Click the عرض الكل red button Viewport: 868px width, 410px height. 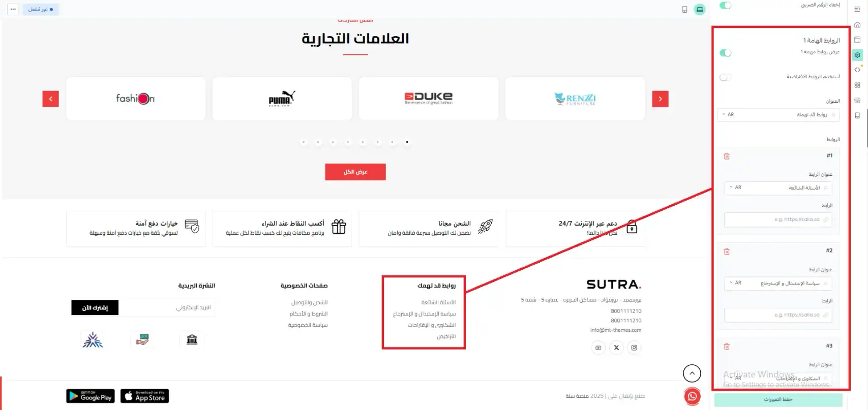[355, 172]
